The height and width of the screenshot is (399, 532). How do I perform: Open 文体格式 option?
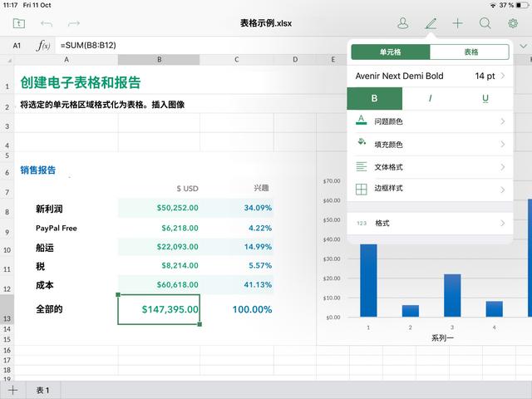(430, 167)
